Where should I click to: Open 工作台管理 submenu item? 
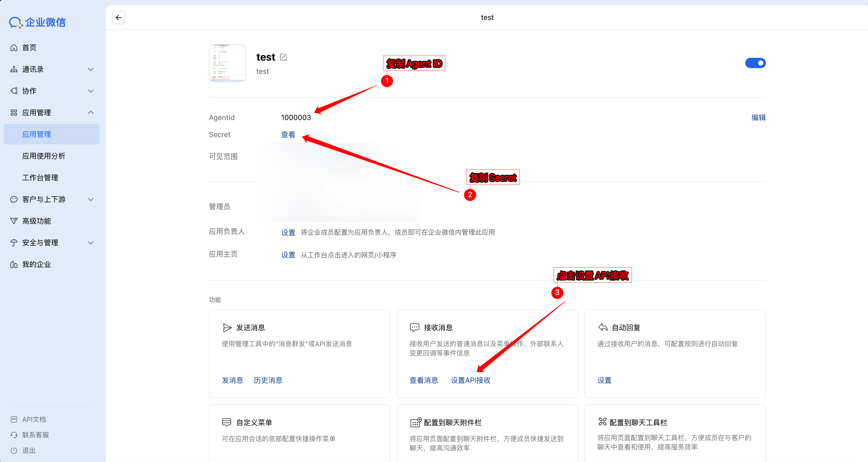click(40, 178)
